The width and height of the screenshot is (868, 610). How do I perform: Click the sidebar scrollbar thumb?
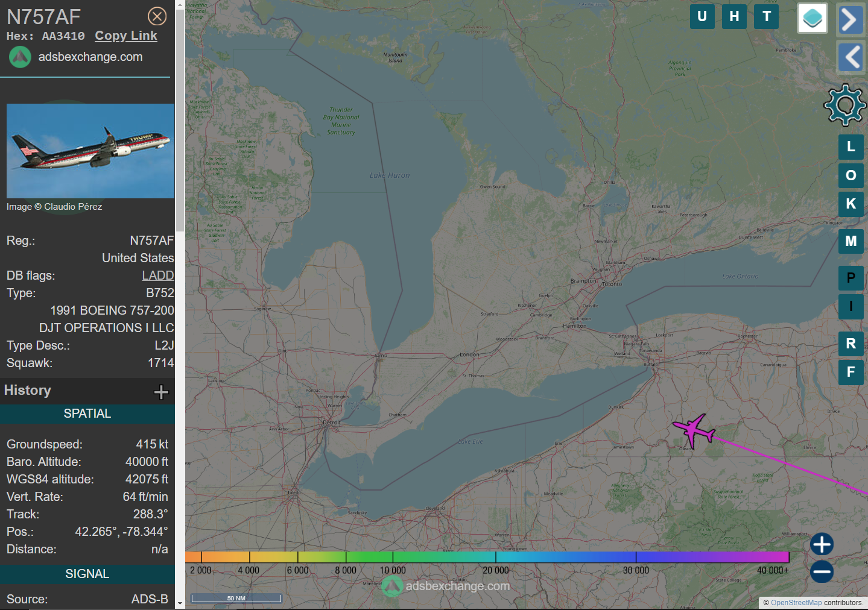click(x=180, y=121)
